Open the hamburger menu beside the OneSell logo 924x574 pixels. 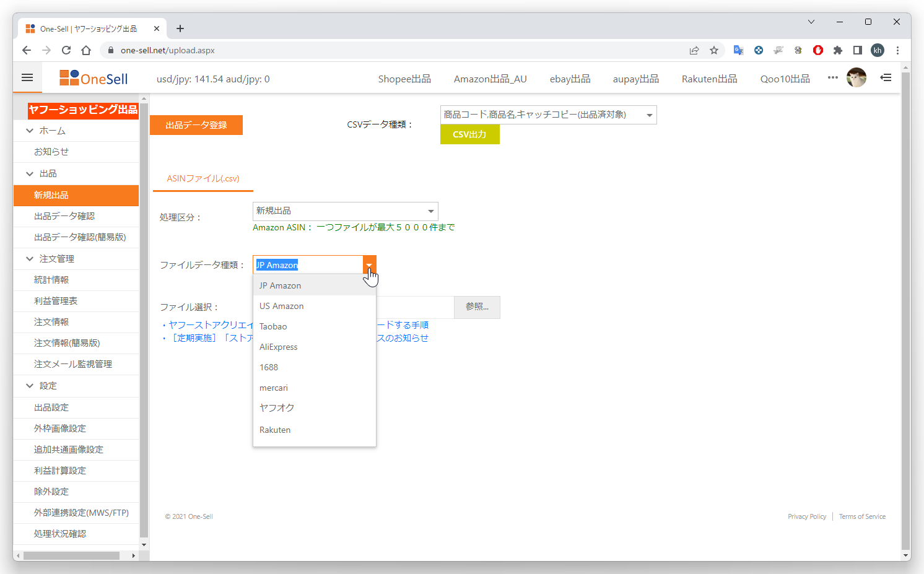pos(27,77)
